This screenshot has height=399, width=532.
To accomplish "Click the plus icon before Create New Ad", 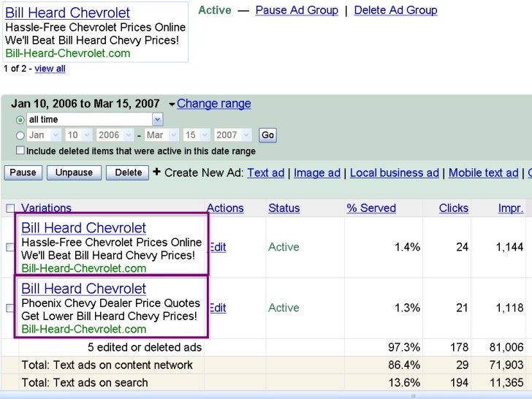I will (156, 172).
